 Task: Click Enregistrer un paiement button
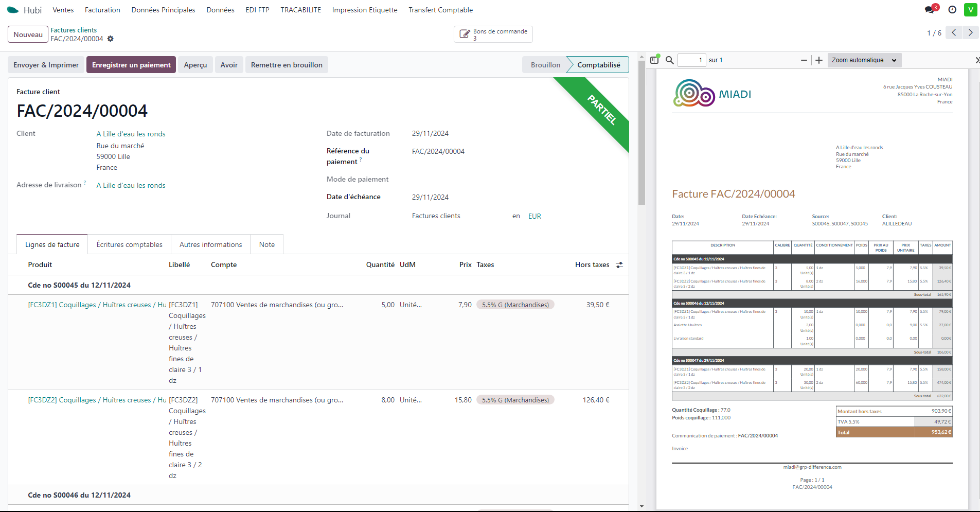click(x=131, y=65)
